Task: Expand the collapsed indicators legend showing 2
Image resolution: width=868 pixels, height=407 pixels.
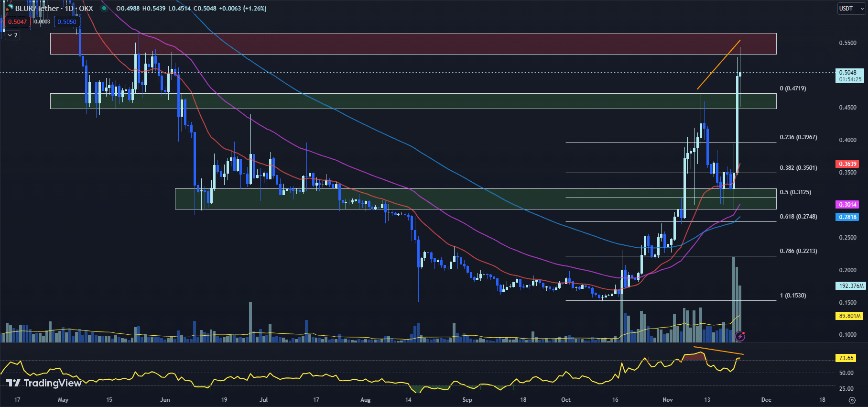Action: click(12, 35)
